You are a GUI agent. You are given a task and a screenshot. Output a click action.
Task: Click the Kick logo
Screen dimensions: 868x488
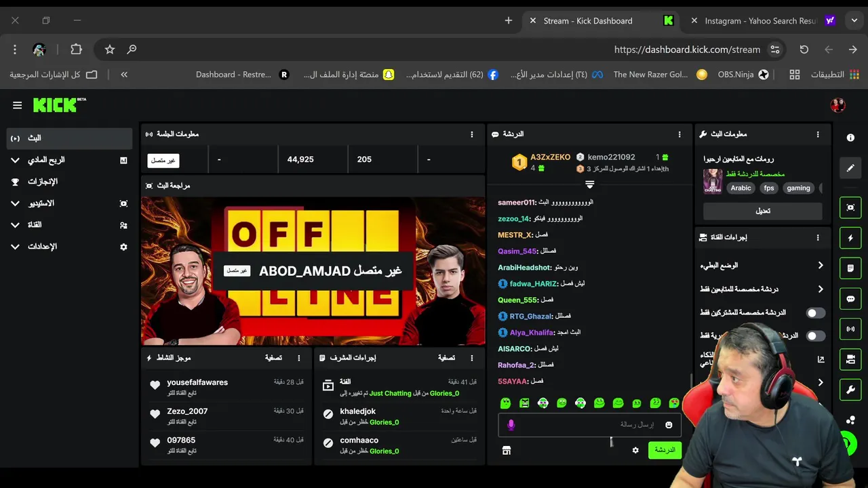click(x=59, y=105)
